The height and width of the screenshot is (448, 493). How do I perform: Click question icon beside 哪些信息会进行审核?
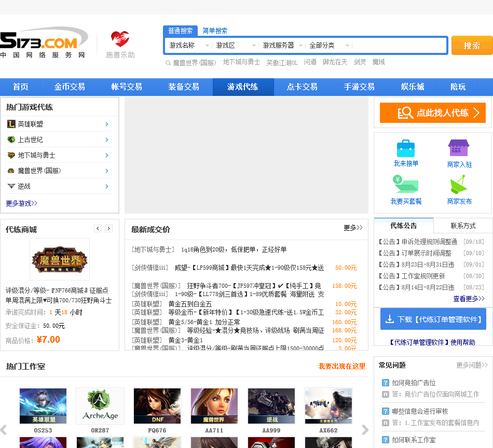click(x=386, y=411)
